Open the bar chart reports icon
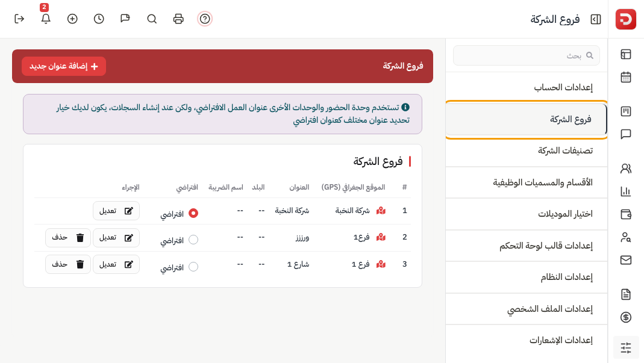Viewport: 644px width, 363px height. pyautogui.click(x=625, y=191)
